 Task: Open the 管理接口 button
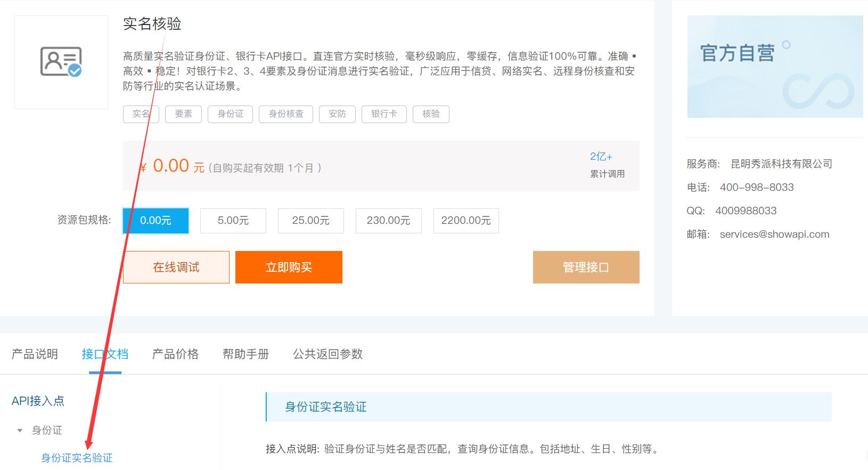tap(586, 267)
